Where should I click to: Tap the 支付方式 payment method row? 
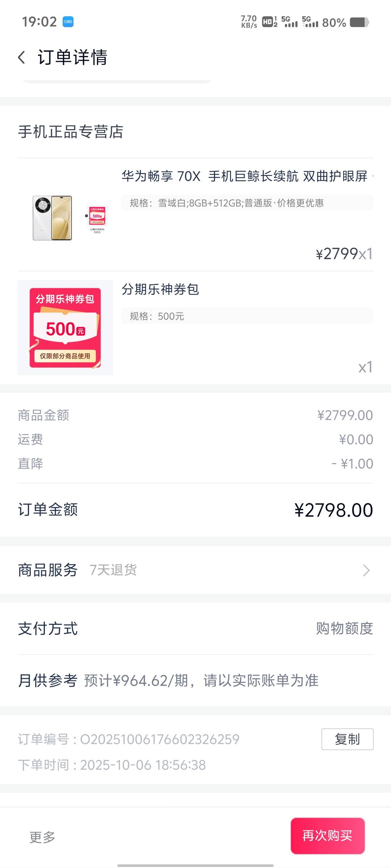point(195,629)
